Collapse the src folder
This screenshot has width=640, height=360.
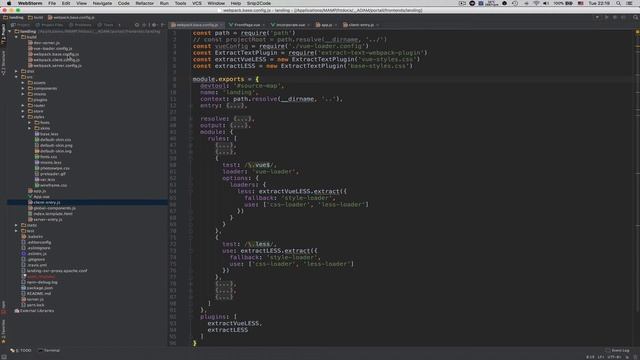16,77
